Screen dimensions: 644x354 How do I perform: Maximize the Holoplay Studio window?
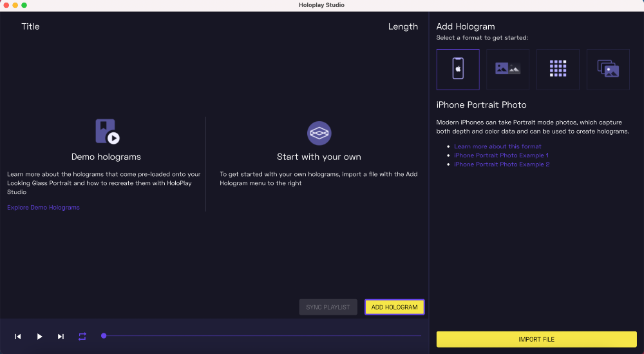pos(24,5)
